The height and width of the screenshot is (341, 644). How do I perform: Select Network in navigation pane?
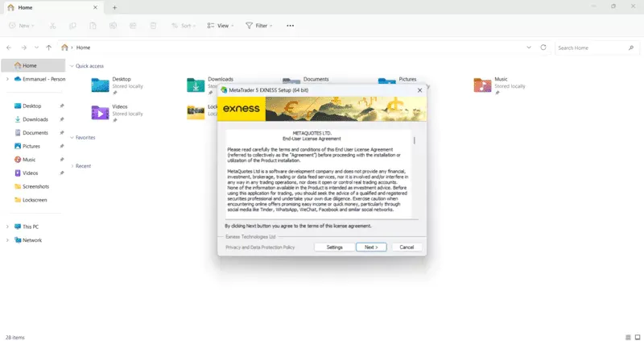[x=28, y=240]
